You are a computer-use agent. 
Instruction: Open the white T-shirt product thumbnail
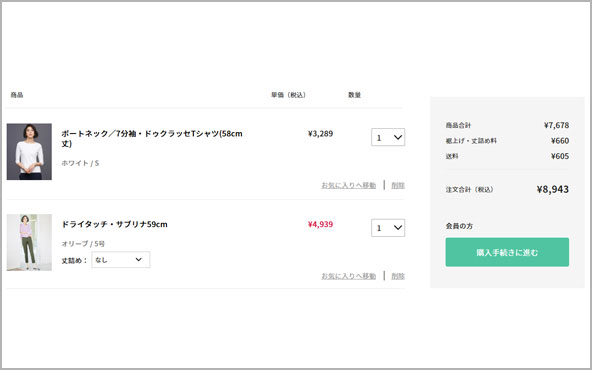coord(29,151)
